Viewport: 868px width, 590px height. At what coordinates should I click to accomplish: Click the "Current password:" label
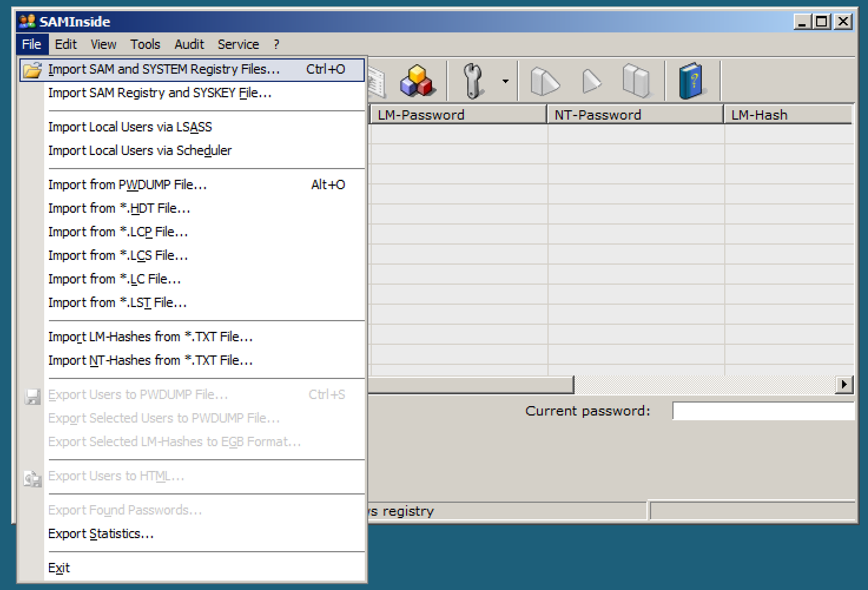588,411
